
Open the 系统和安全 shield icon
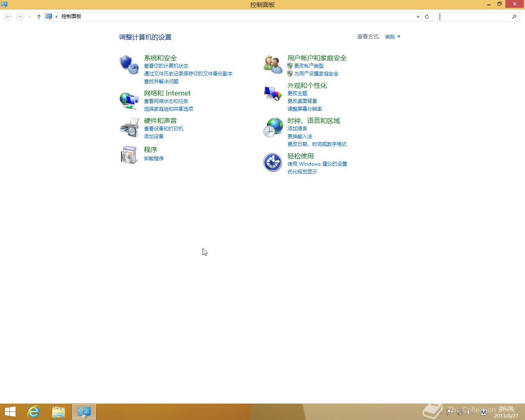(129, 65)
